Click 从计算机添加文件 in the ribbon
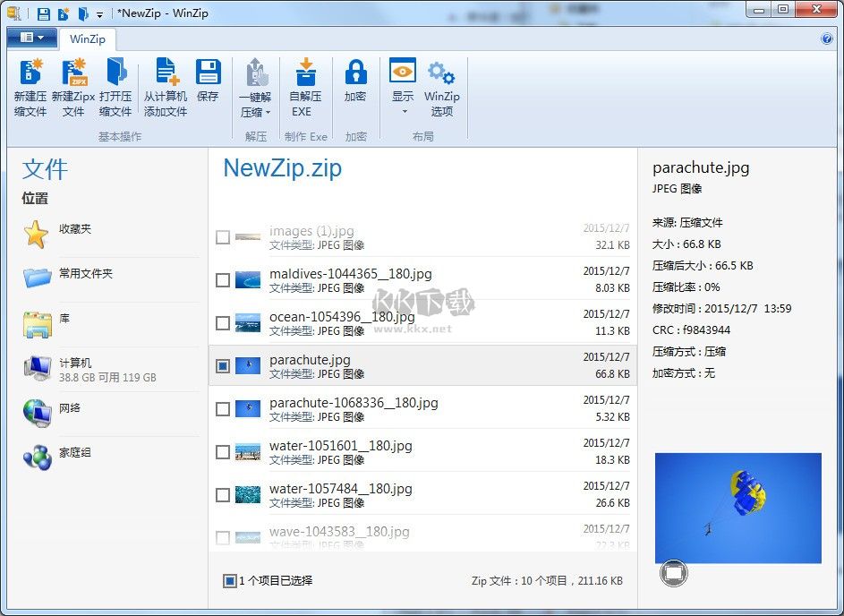The width and height of the screenshot is (844, 616). [166, 89]
